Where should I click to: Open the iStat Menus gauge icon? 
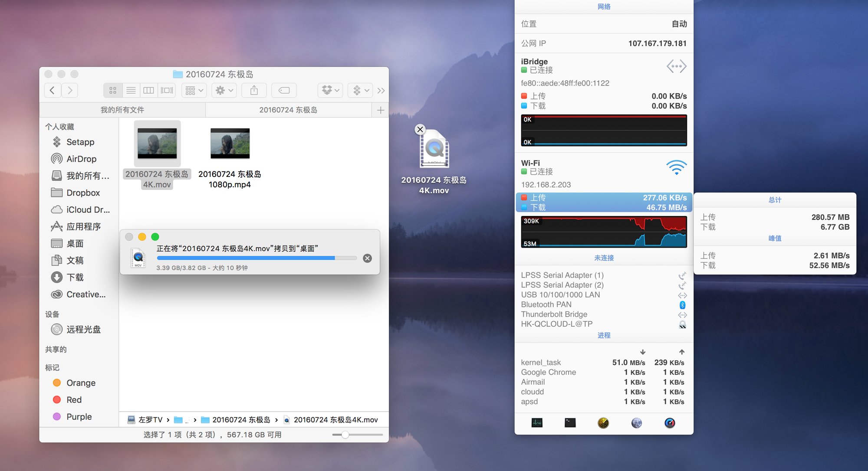click(670, 423)
